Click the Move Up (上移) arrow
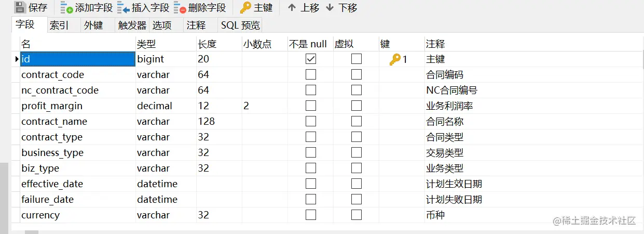 click(x=292, y=8)
